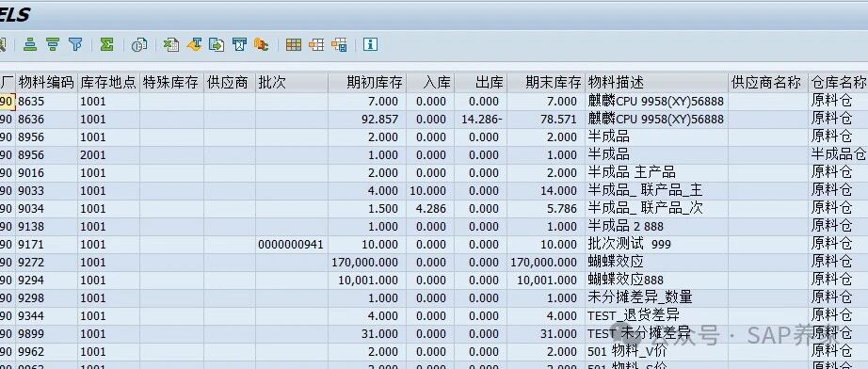Click the 半成品仓 warehouse name cell
868x369 pixels.
[x=838, y=155]
